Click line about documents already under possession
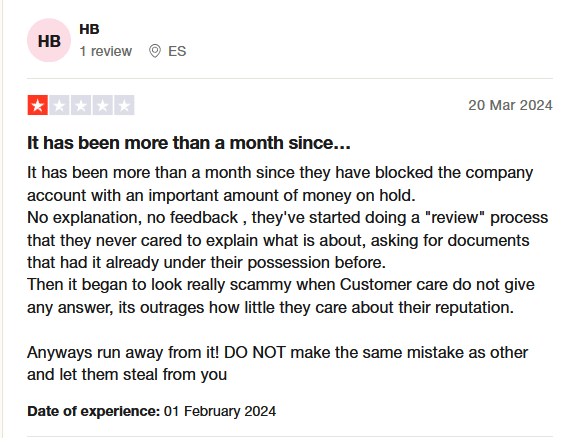This screenshot has width=576, height=438. pos(206,262)
